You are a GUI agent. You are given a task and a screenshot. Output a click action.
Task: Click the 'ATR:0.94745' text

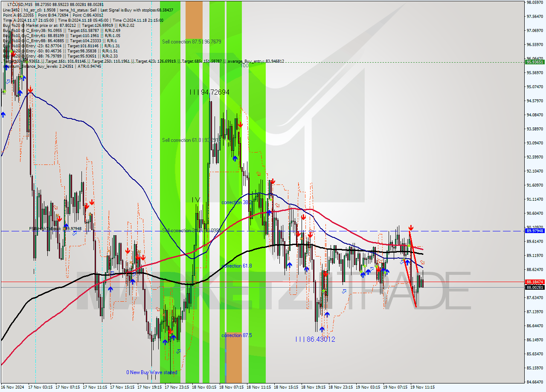[90, 66]
